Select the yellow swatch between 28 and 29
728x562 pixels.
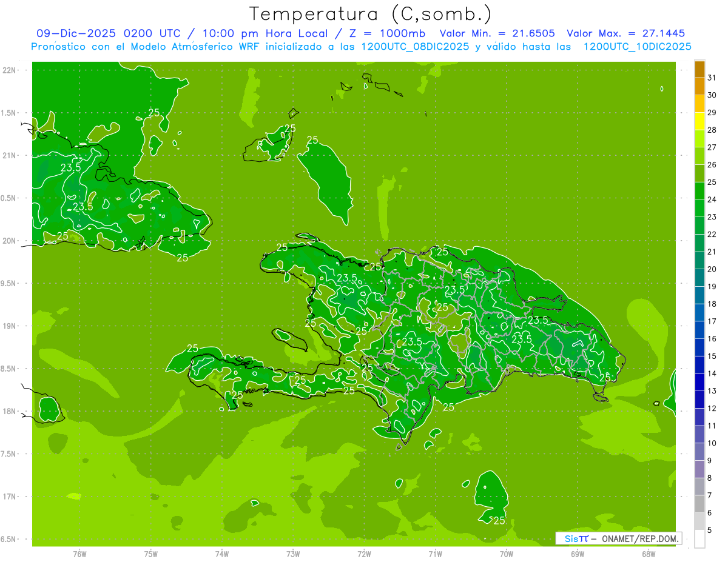point(699,121)
